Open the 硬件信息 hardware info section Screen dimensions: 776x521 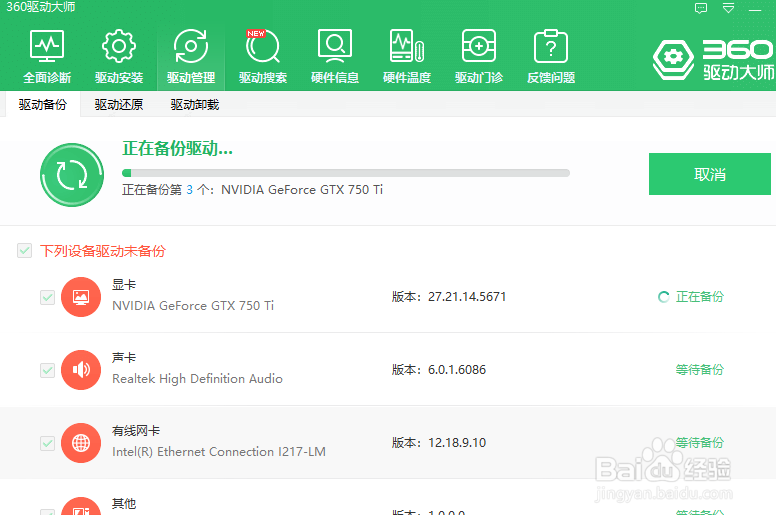(335, 57)
